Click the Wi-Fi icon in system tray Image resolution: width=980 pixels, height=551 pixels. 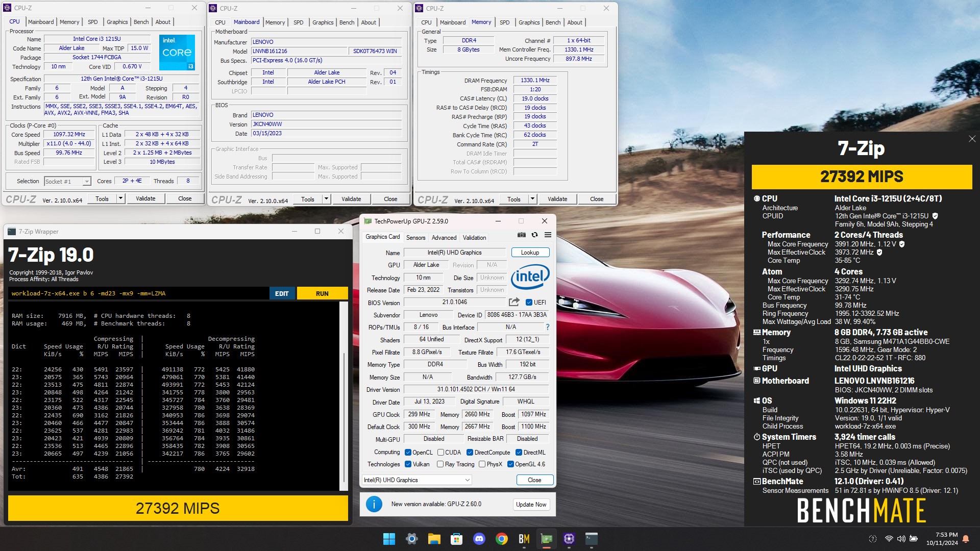pyautogui.click(x=889, y=539)
